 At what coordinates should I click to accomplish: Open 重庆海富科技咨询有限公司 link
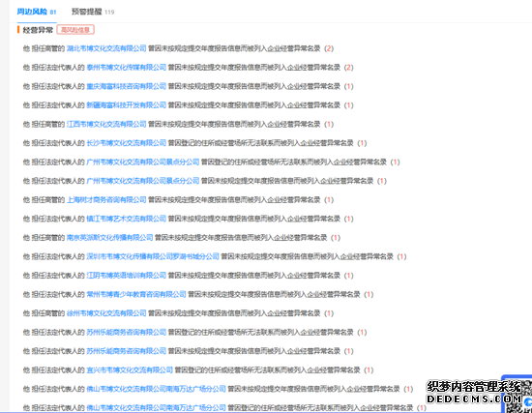[x=126, y=86]
